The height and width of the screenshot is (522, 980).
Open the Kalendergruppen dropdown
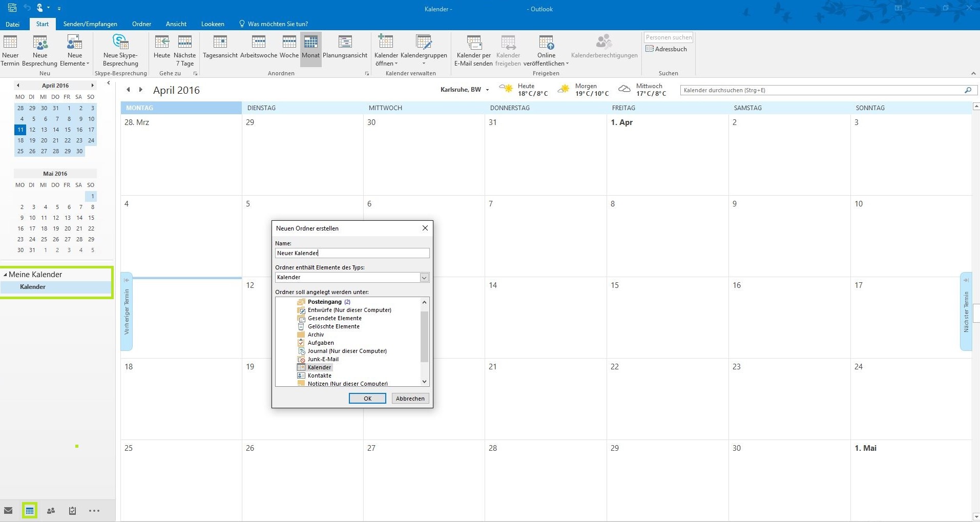pyautogui.click(x=424, y=50)
